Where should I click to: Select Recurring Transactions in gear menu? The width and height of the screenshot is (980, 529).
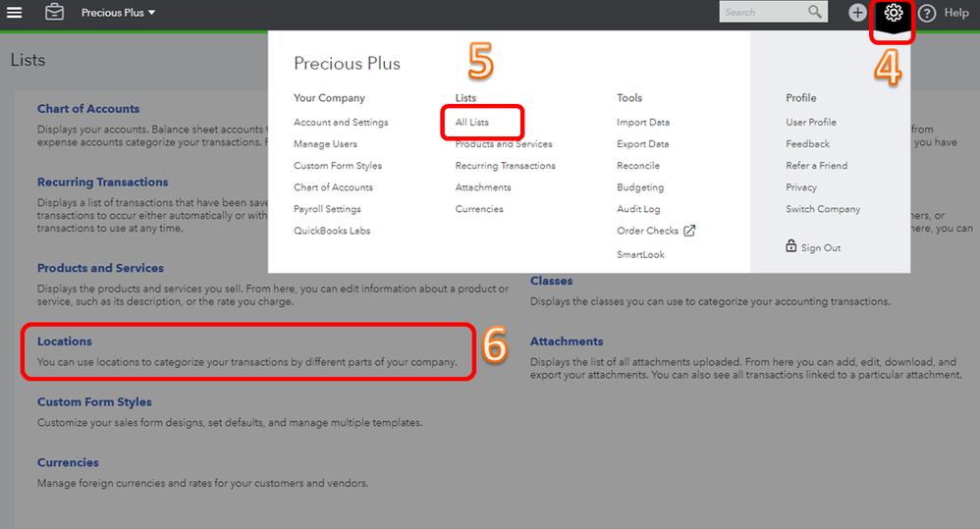505,166
